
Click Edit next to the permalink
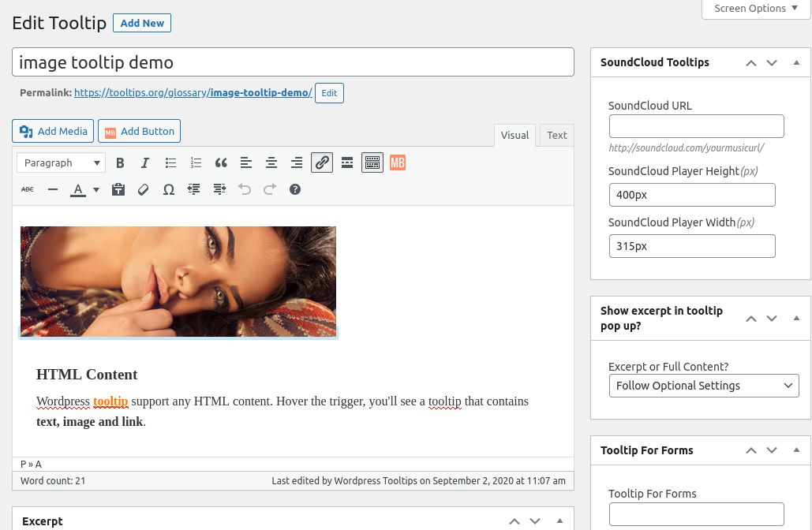[x=329, y=93]
